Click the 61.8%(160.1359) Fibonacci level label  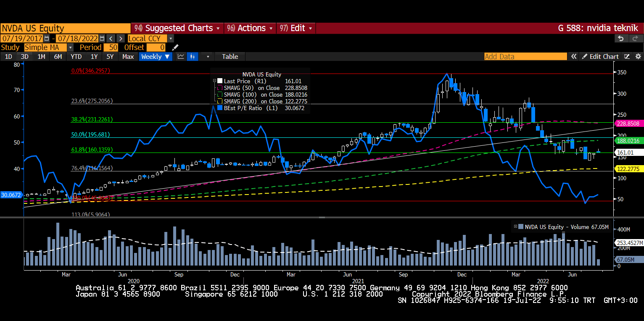point(92,150)
